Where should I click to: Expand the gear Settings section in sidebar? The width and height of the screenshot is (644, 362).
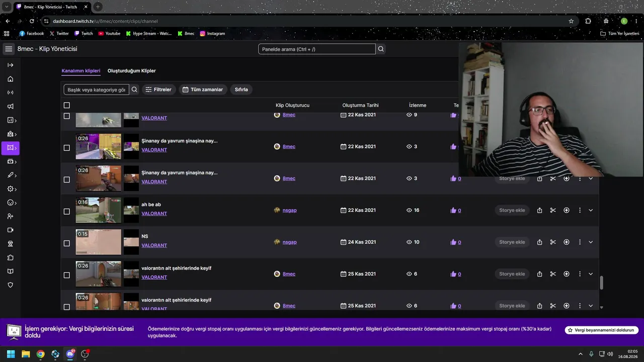[12, 189]
